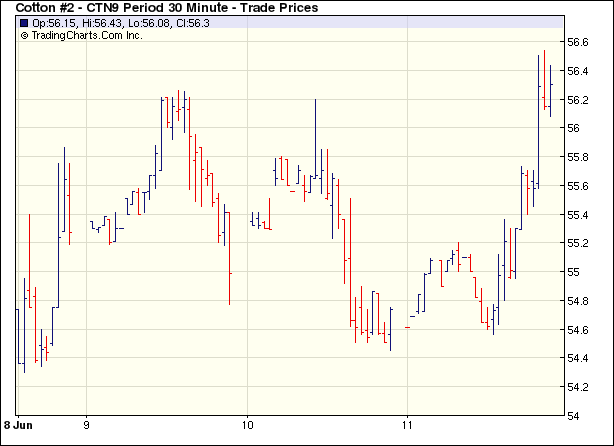The image size is (614, 446).
Task: Click the Hi:56.43 high value in legend
Action: [97, 22]
